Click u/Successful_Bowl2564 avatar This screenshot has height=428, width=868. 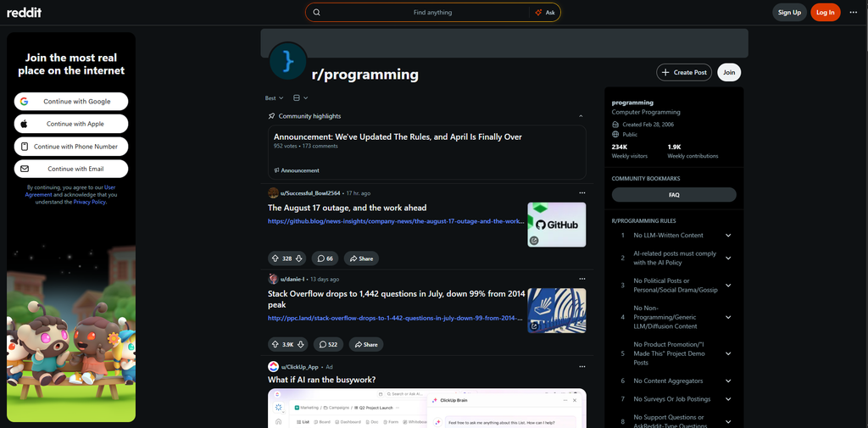[x=273, y=192]
